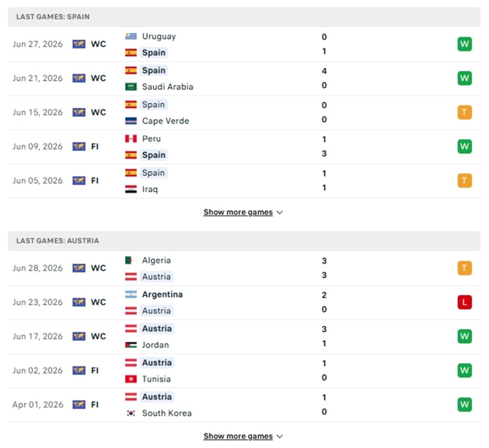Click the Uruguay flag icon

coord(131,36)
